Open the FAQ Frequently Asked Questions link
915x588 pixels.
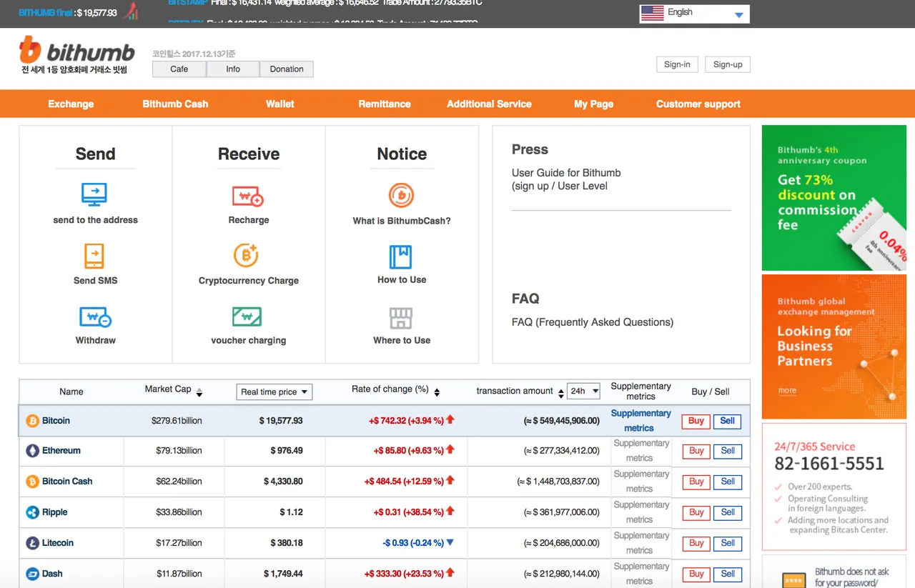point(593,322)
